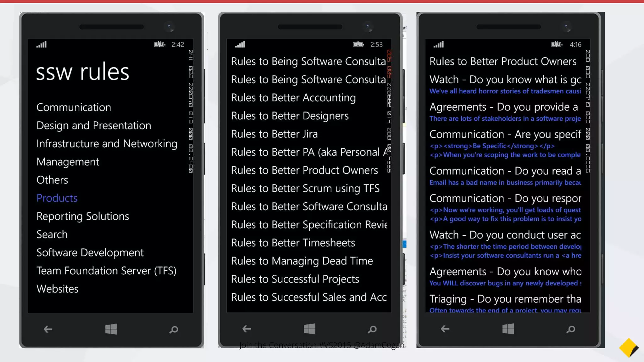Screen dimensions: 644x362
Task: Open Rules to Successful Sales and Acc...
Action: [309, 297]
